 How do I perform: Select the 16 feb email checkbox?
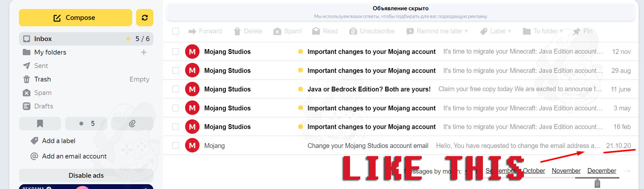pos(175,127)
